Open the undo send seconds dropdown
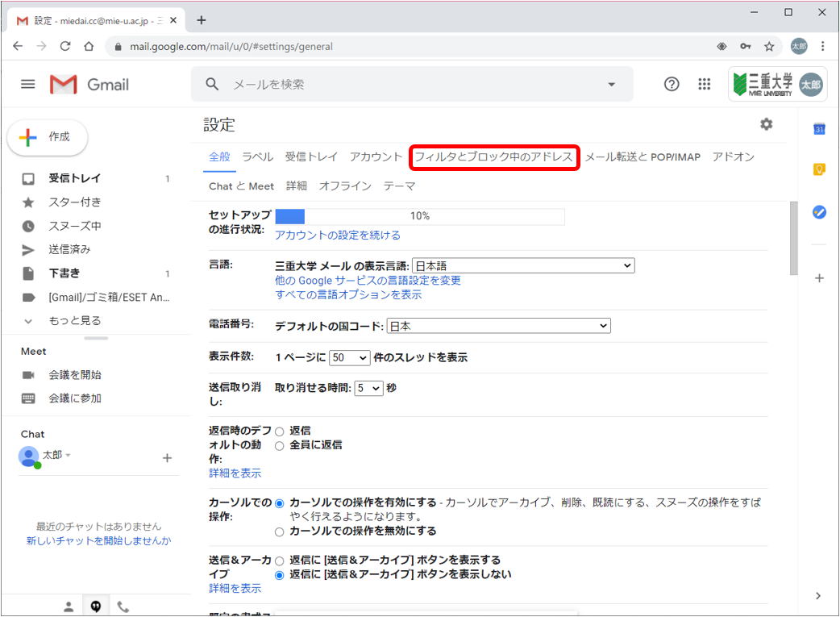The height and width of the screenshot is (617, 840). [369, 388]
